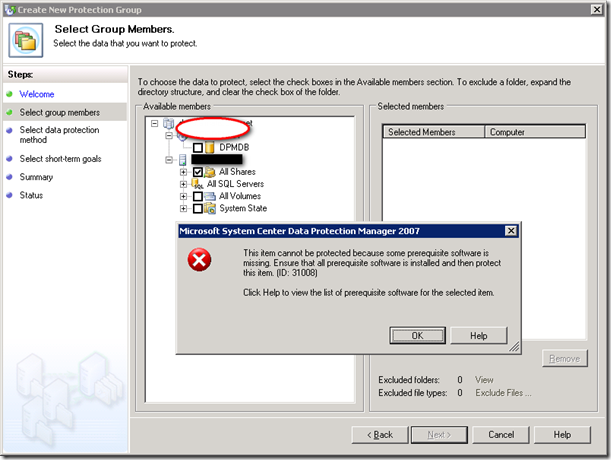Screen dimensions: 611x460
Task: Collapse the root domain tree node
Action: 155,123
